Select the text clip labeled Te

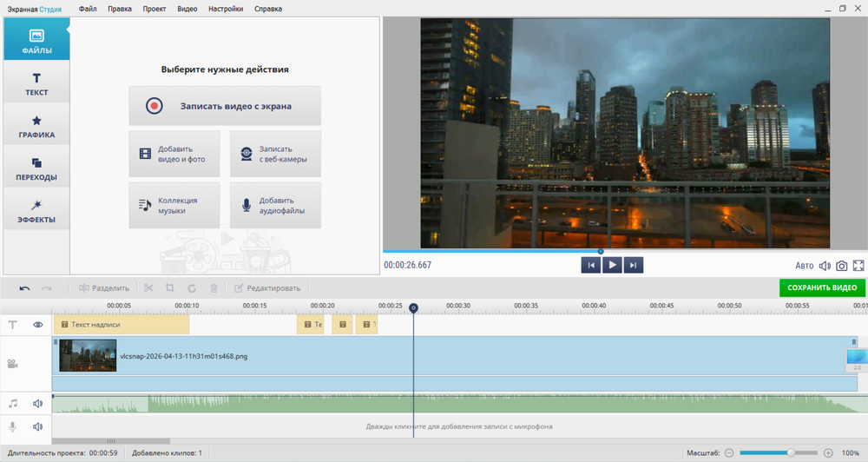tap(311, 325)
